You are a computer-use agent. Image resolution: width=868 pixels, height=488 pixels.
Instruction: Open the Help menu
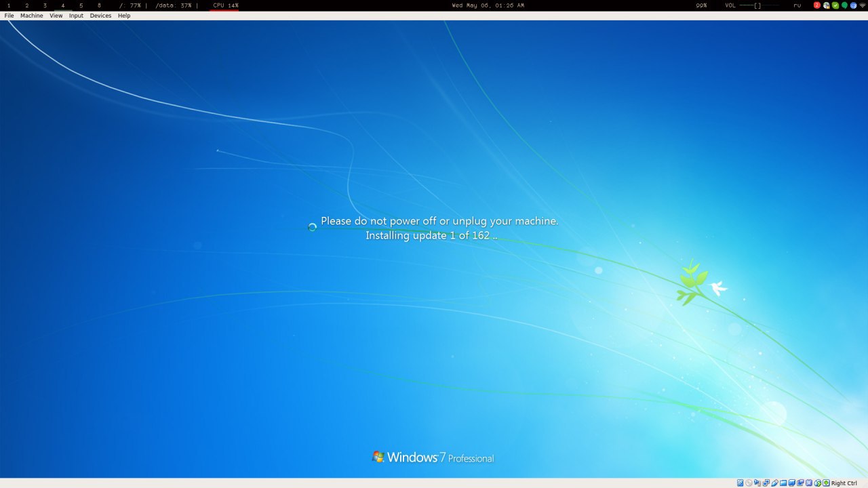(x=124, y=16)
